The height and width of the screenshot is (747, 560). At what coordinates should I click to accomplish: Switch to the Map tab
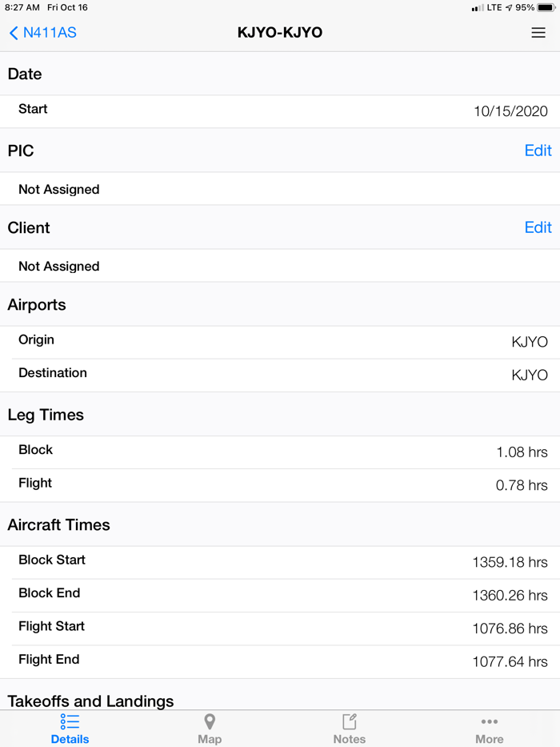pyautogui.click(x=210, y=729)
